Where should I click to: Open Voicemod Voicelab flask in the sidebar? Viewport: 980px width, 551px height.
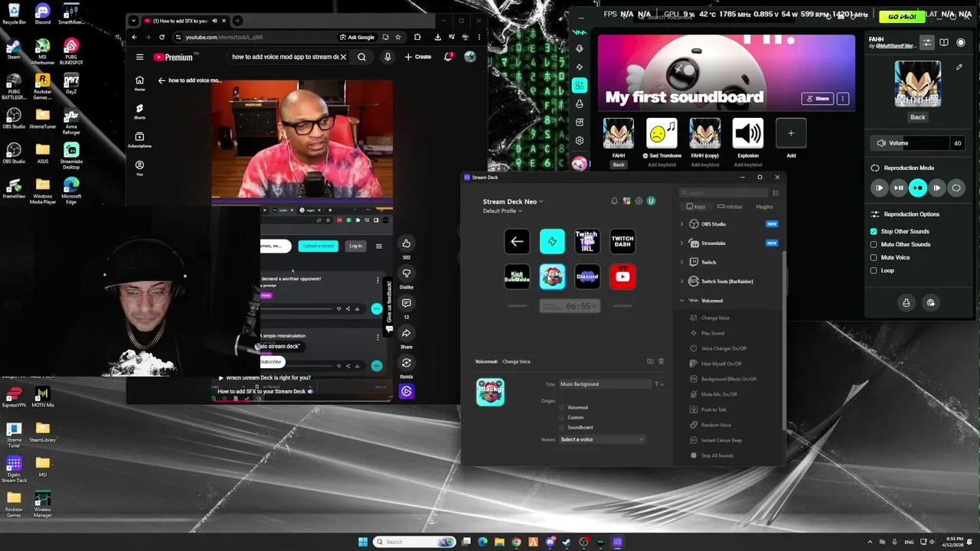tap(580, 103)
